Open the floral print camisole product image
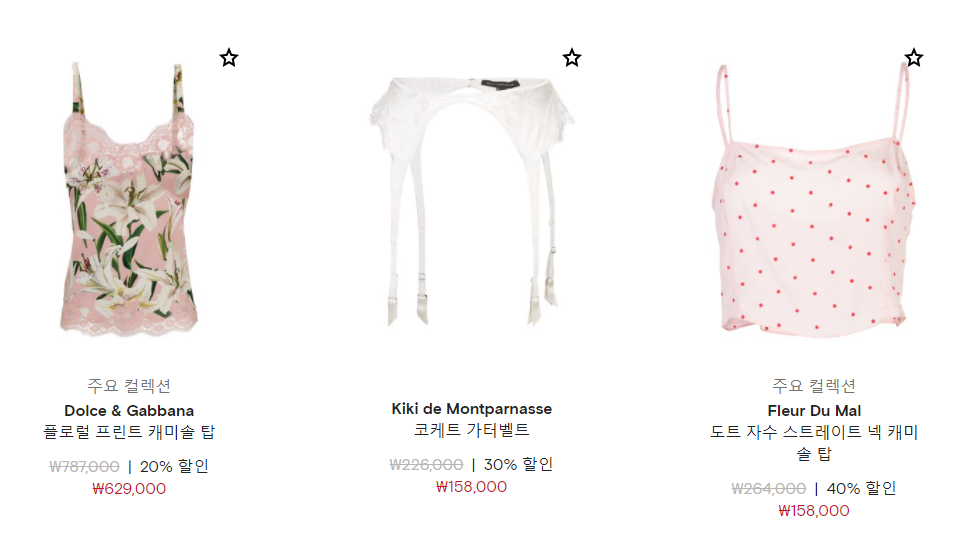The width and height of the screenshot is (967, 547). coord(130,199)
